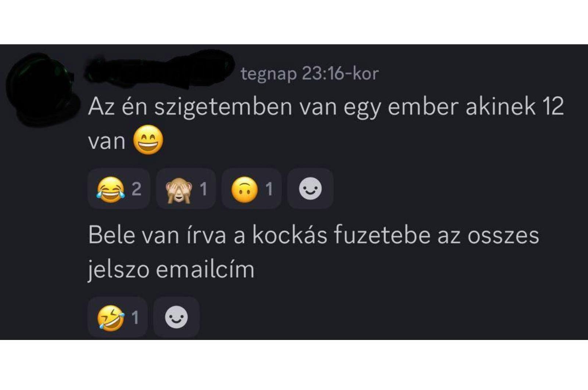Click the grinning emoji after "van"
The width and height of the screenshot is (588, 390).
[148, 139]
